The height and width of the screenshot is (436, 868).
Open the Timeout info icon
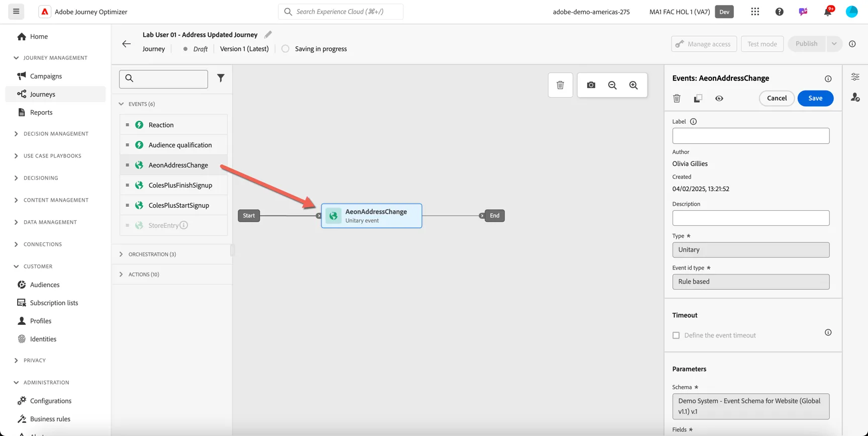[x=828, y=332]
